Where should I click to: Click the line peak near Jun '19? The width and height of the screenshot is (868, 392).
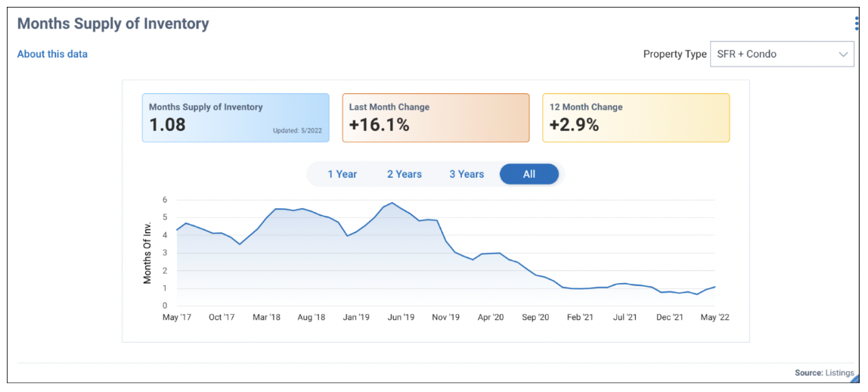(392, 203)
